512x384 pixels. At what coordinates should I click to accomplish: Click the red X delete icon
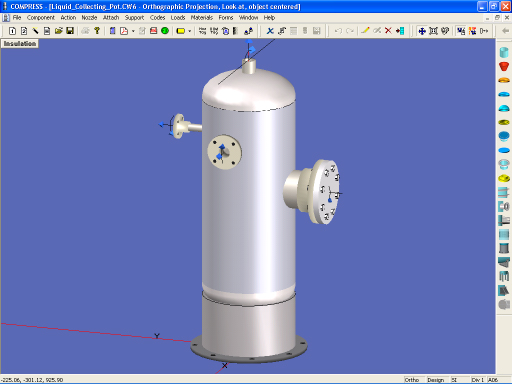pyautogui.click(x=388, y=31)
